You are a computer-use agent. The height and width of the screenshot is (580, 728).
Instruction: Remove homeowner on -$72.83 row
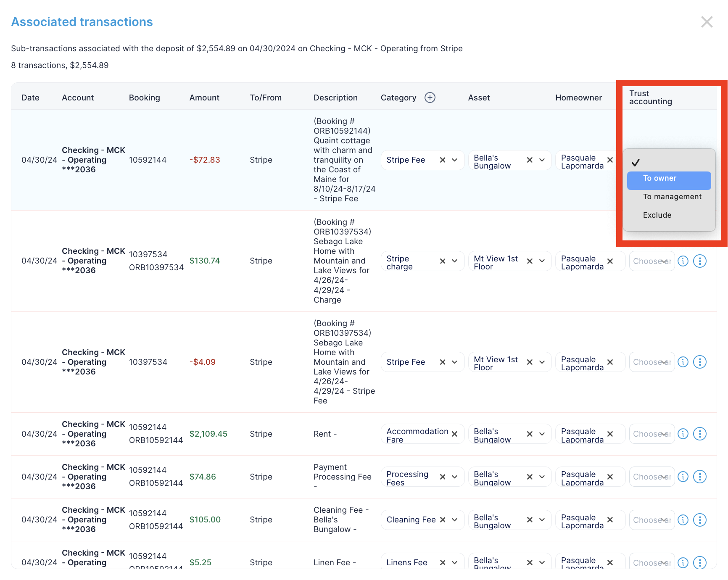click(610, 160)
